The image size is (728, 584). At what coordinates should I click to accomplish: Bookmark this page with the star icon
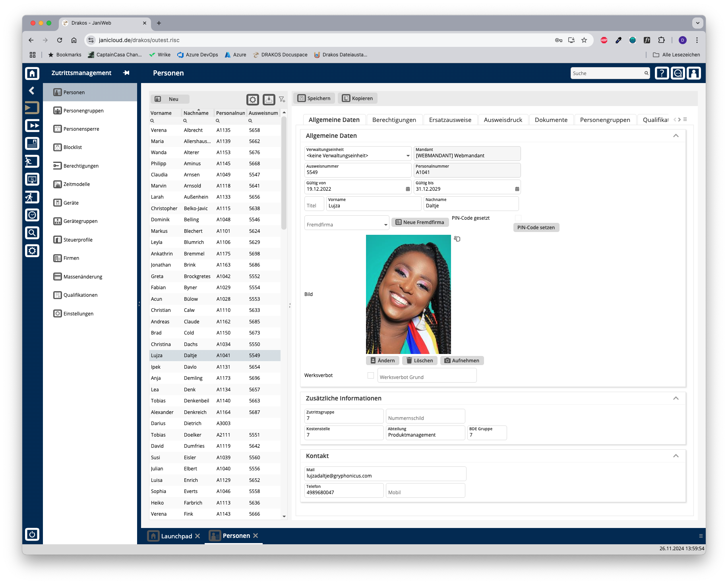(584, 40)
